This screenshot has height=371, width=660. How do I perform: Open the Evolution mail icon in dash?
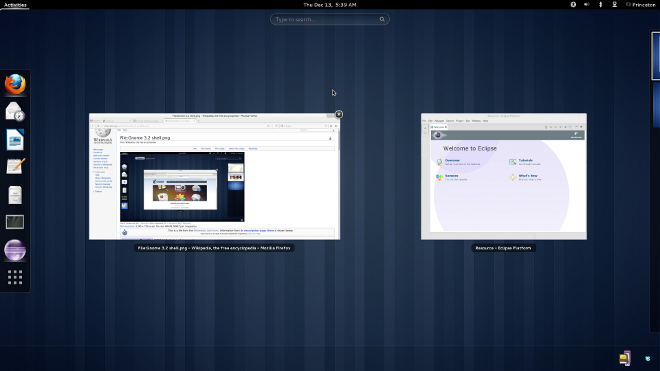[15, 112]
